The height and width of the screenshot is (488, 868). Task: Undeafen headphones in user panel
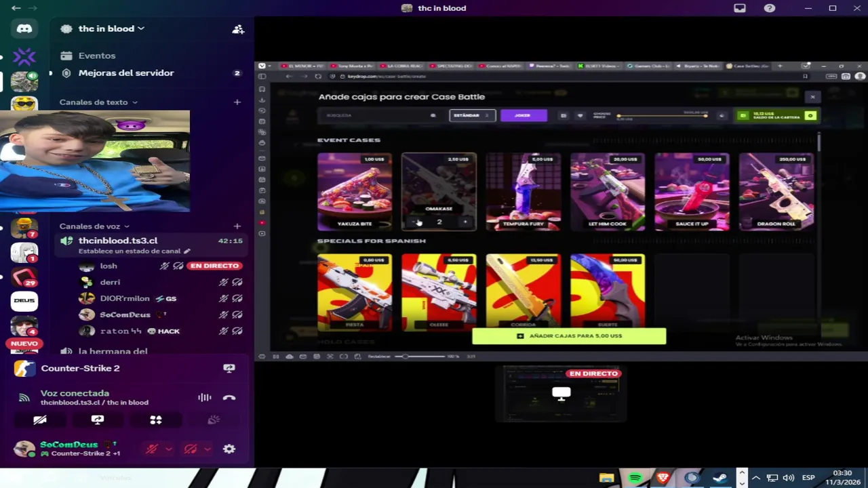[191, 449]
